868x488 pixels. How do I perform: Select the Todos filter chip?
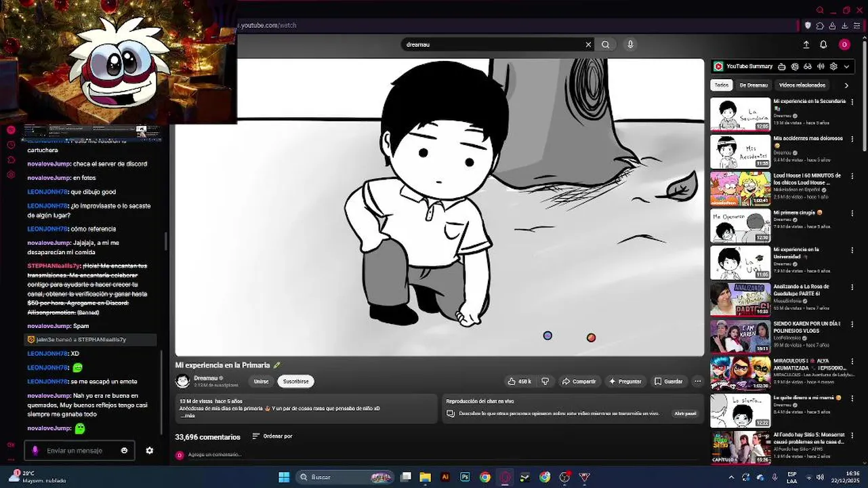(721, 85)
